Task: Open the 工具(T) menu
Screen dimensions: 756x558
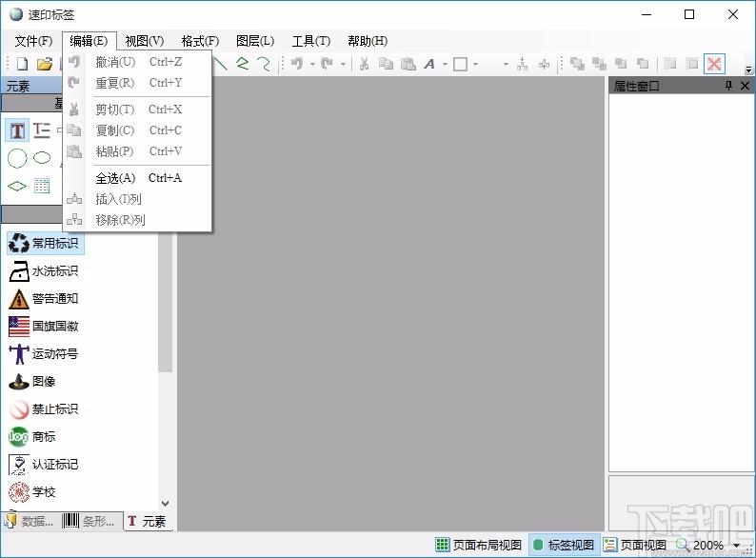Action: (311, 41)
